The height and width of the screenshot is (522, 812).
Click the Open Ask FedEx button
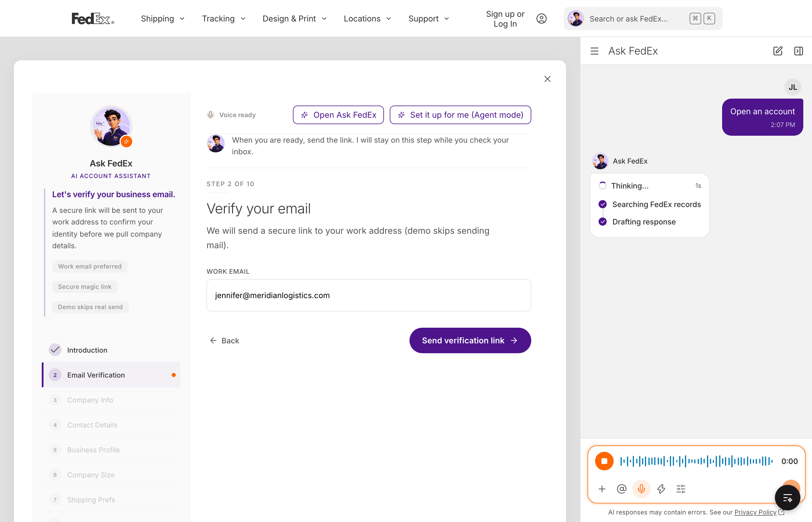(338, 115)
